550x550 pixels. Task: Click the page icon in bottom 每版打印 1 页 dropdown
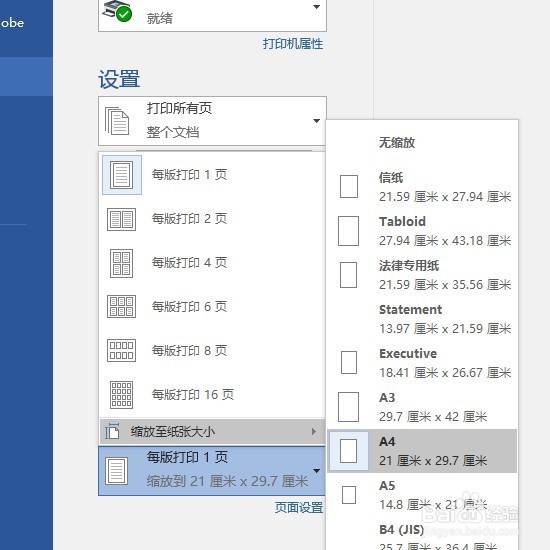116,471
